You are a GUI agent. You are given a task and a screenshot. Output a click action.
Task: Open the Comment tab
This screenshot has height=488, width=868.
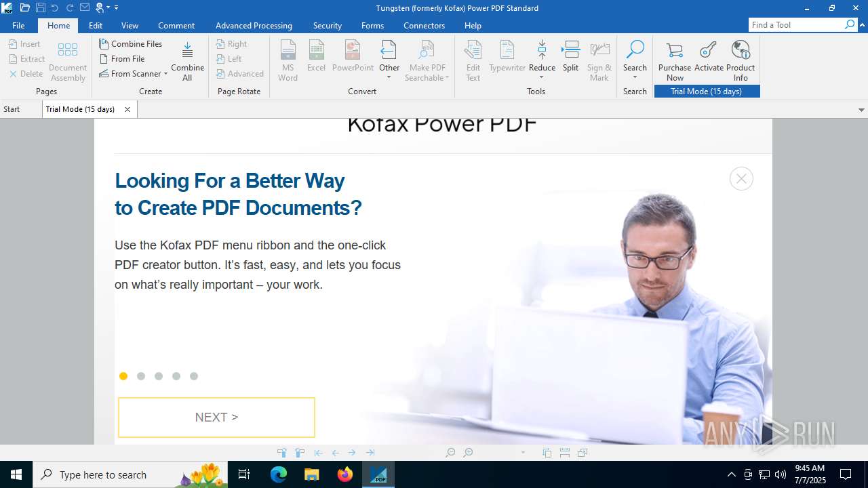(176, 25)
